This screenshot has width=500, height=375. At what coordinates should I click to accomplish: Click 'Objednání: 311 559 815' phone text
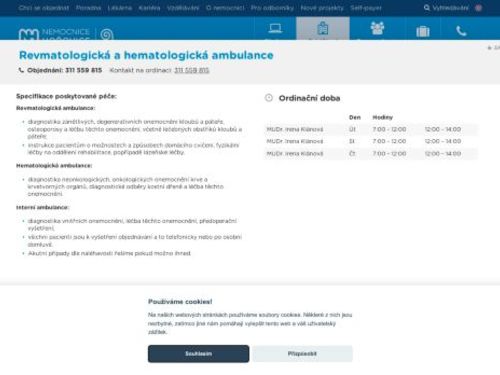coord(64,70)
